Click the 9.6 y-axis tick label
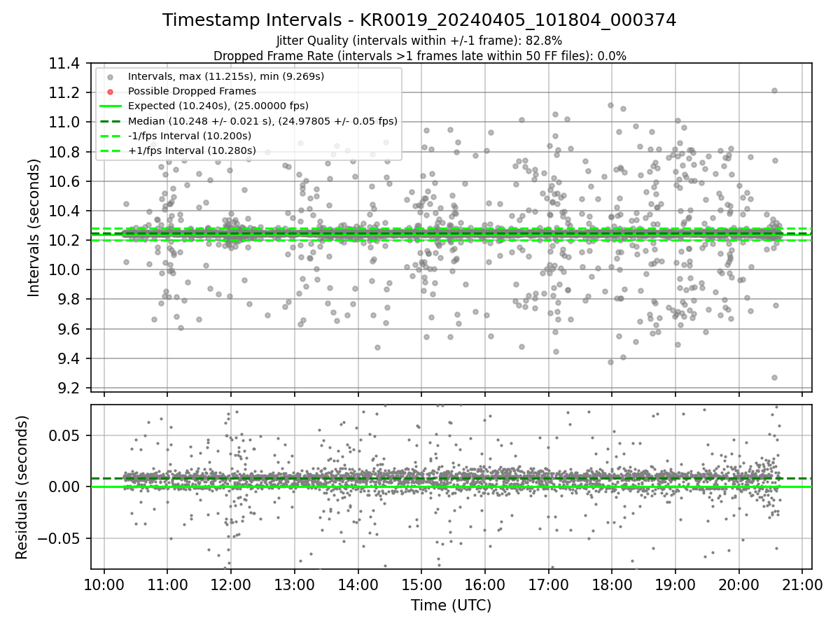Screen dimensions: 840x630 tap(71, 329)
